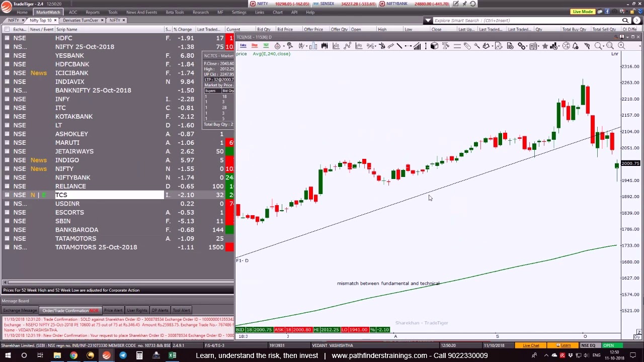Image resolution: width=644 pixels, height=362 pixels.
Task: Click the chain link tool icon
Action: click(521, 46)
